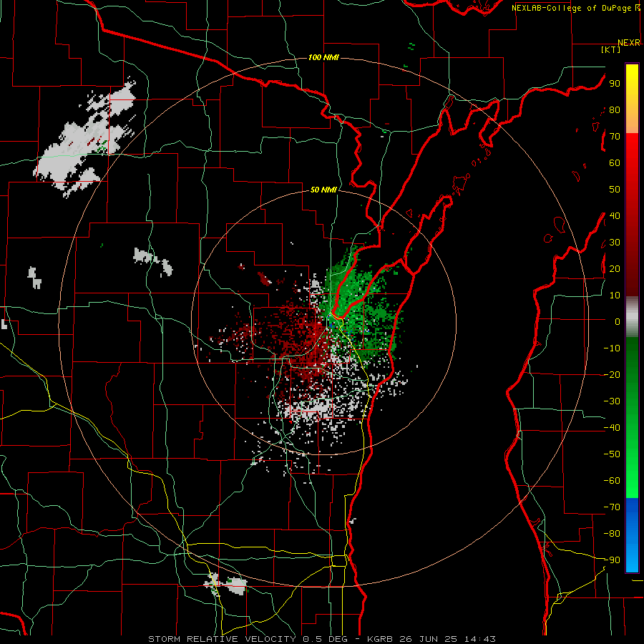644x644 pixels.
Task: Pick the light blue bottom segment of color bar
Action: pos(632,559)
